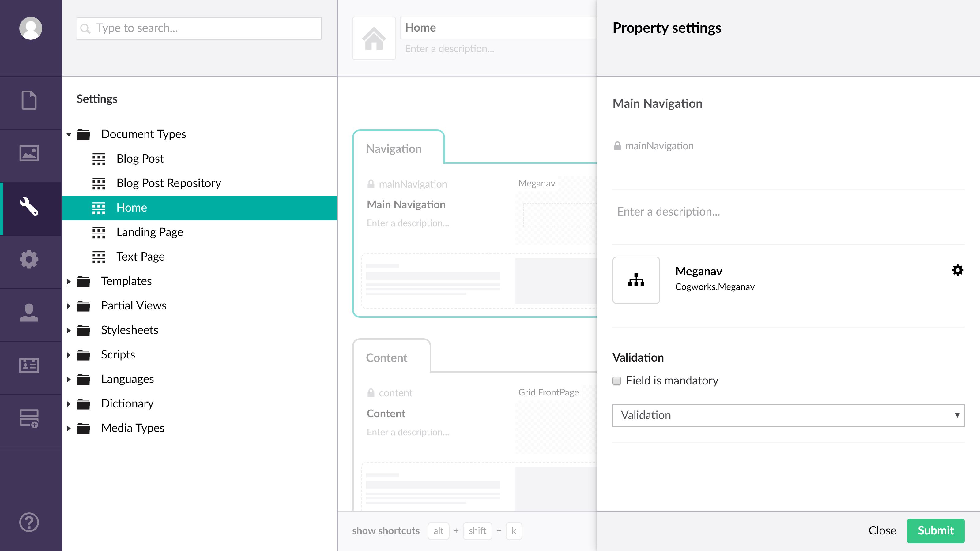This screenshot has width=980, height=551.
Task: Click the user avatar icon
Action: coord(30,28)
